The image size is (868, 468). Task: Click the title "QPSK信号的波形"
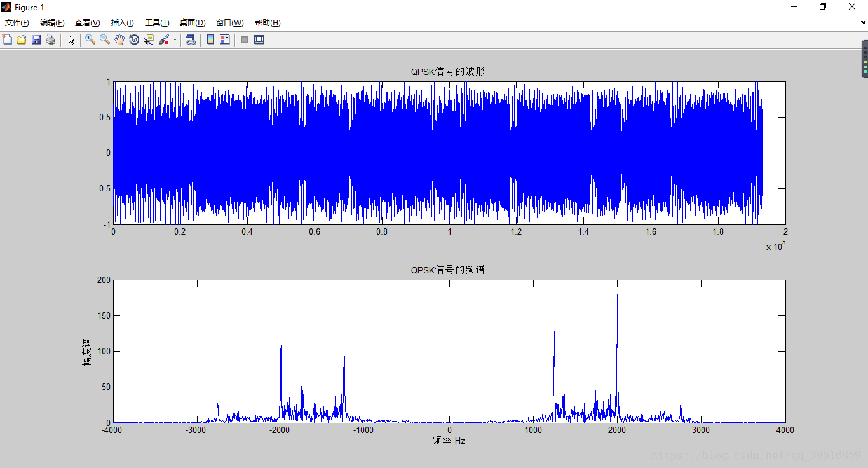pyautogui.click(x=448, y=72)
